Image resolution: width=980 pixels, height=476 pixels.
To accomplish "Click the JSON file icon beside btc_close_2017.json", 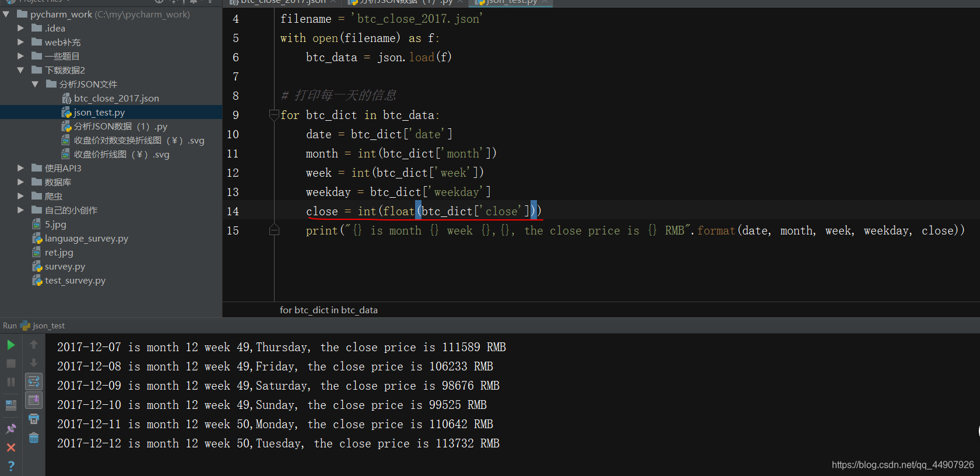I will [x=66, y=99].
